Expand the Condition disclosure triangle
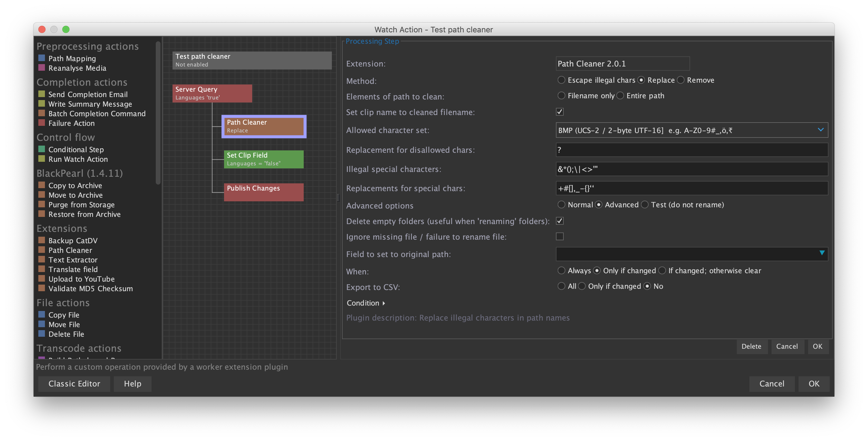 (x=384, y=303)
